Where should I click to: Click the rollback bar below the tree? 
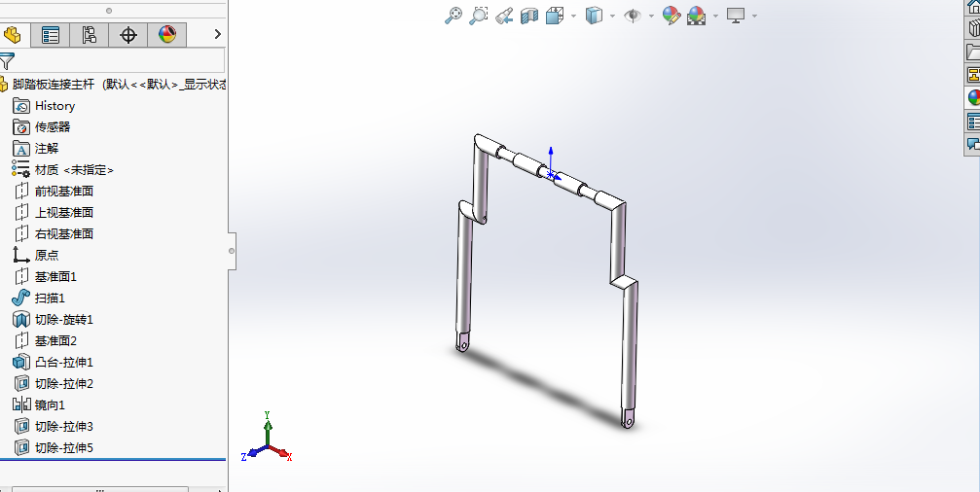[113, 460]
